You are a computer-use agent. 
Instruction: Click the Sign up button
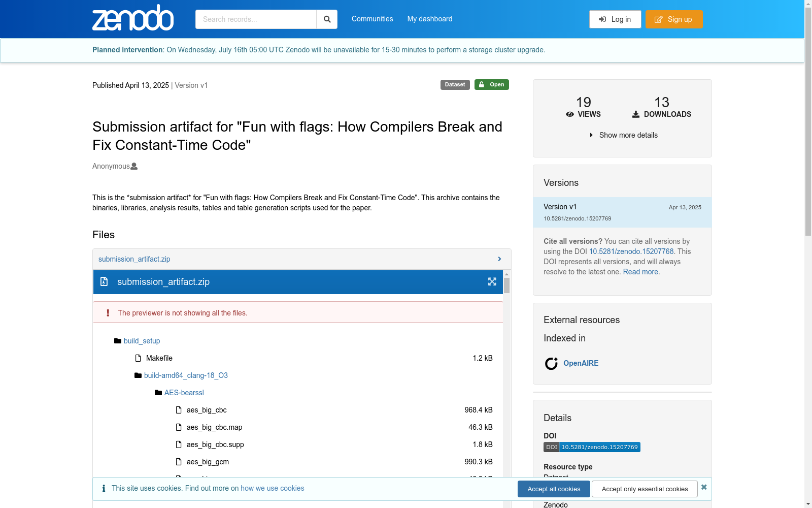(674, 19)
